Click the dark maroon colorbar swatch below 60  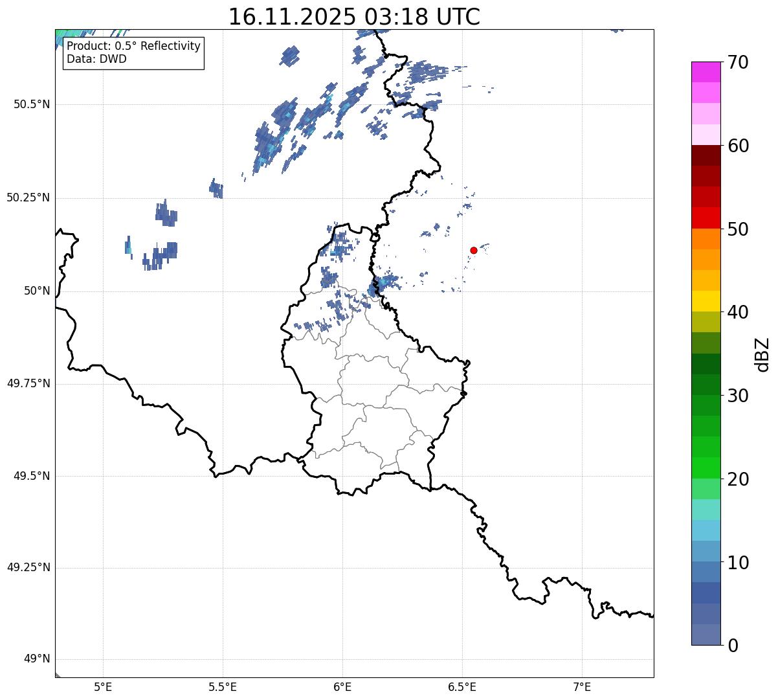706,155
